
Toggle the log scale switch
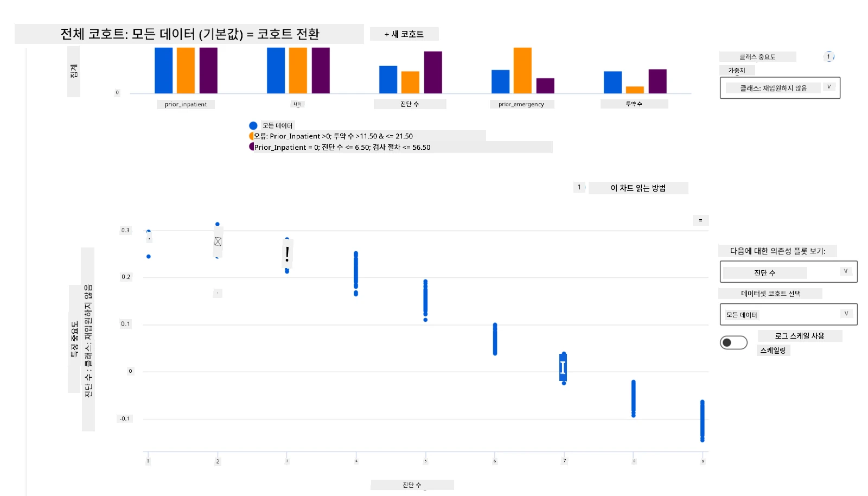733,342
